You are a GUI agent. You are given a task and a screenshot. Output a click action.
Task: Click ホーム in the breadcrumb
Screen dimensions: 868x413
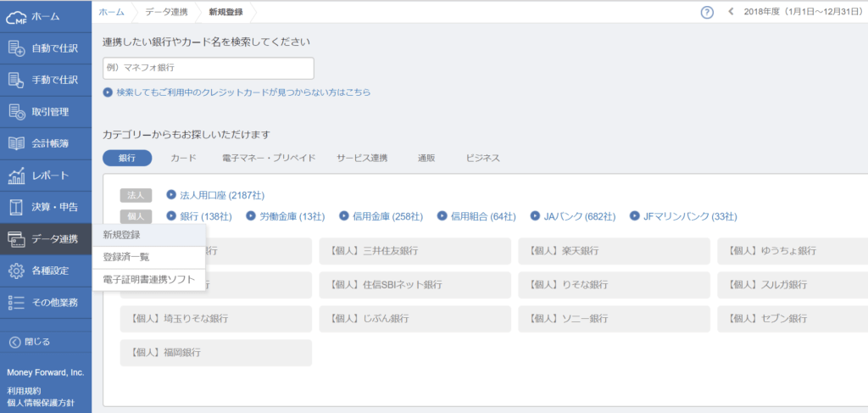click(111, 12)
